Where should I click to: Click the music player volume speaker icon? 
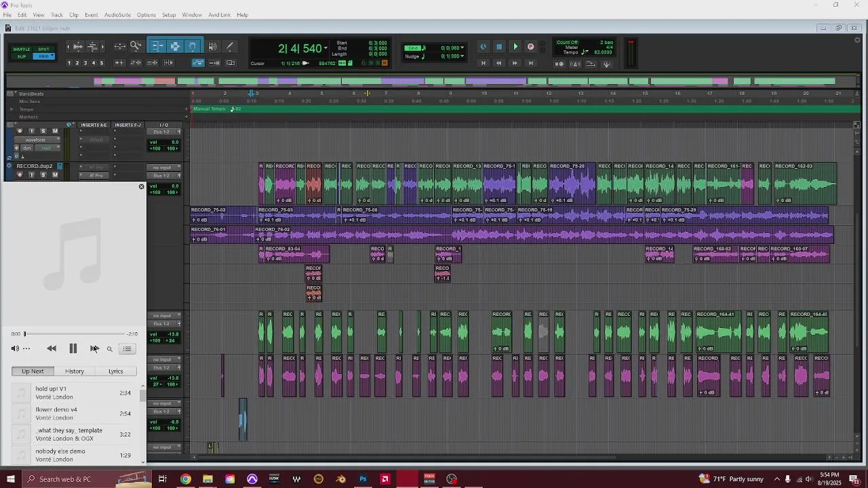[15, 348]
